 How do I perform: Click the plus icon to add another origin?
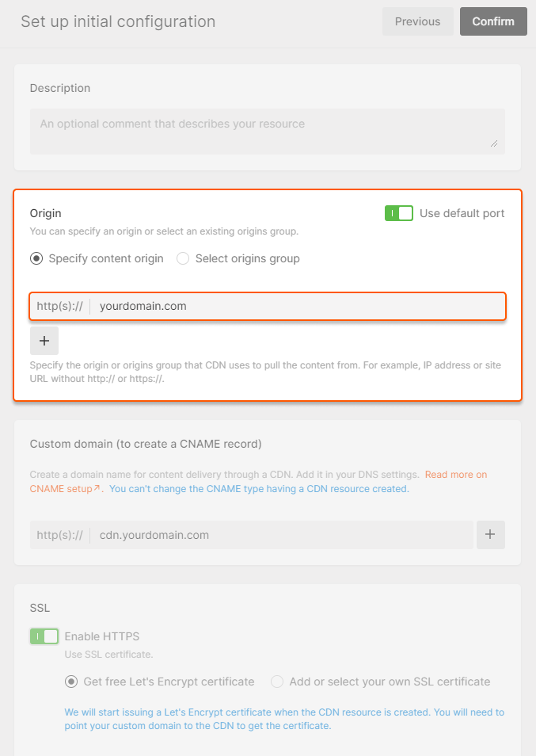44,340
